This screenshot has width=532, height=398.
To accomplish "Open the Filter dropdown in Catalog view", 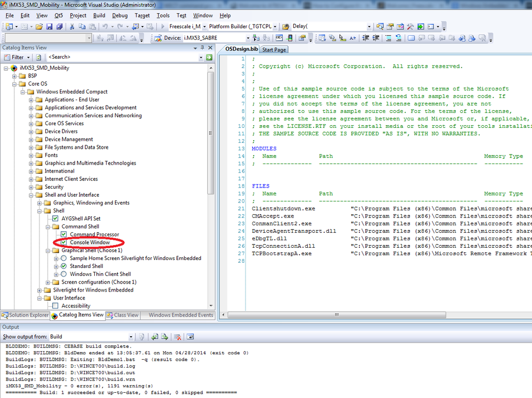I will pyautogui.click(x=29, y=58).
